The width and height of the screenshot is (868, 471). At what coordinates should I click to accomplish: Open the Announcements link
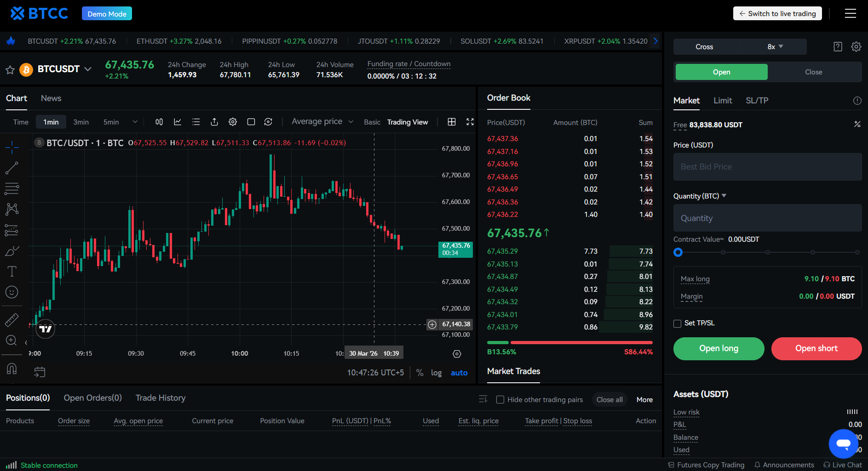784,465
